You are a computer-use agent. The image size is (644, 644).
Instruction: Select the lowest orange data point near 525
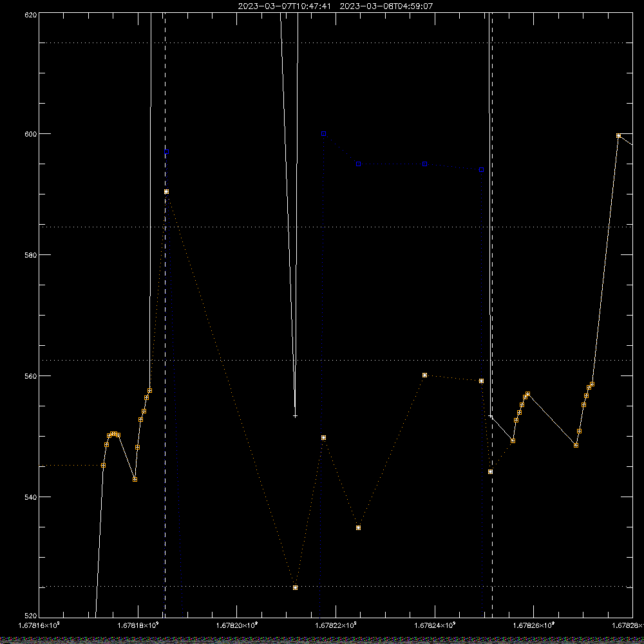tap(296, 588)
